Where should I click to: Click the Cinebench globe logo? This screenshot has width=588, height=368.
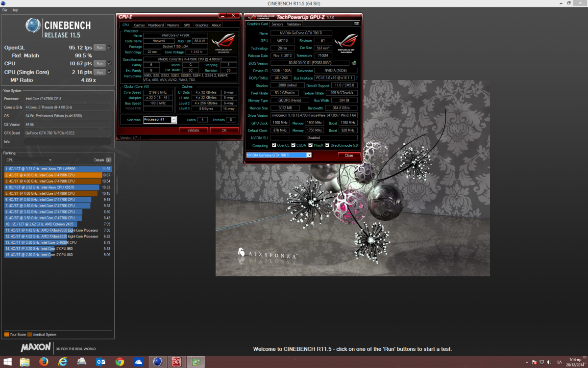[x=33, y=26]
